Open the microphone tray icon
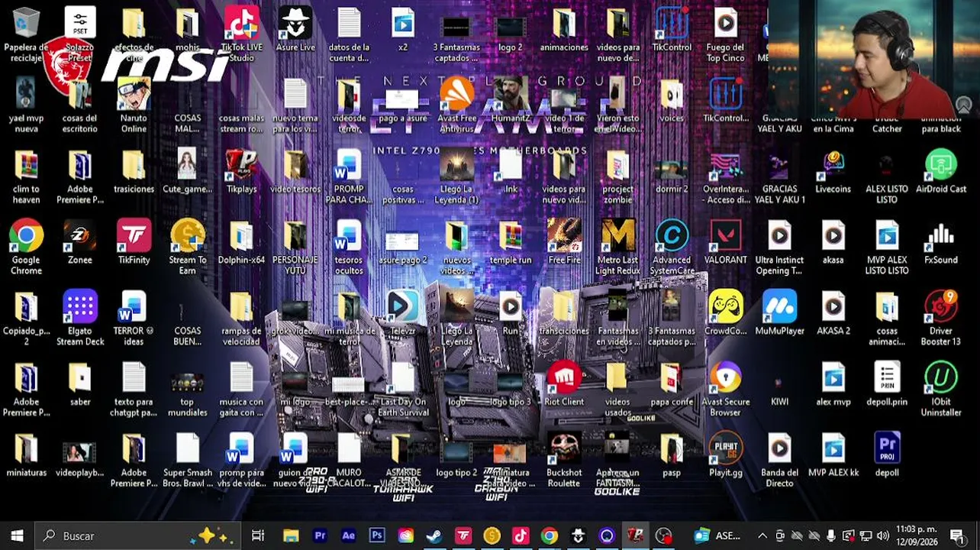 [x=831, y=535]
